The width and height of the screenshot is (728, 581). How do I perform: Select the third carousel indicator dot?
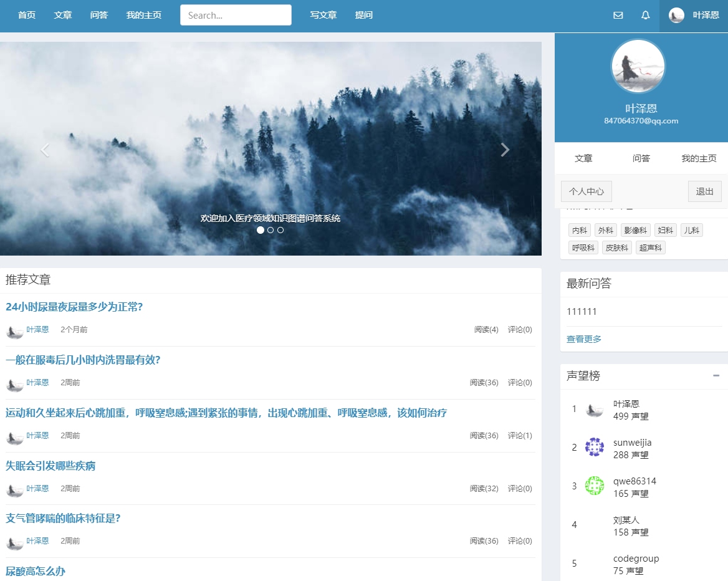coord(280,230)
